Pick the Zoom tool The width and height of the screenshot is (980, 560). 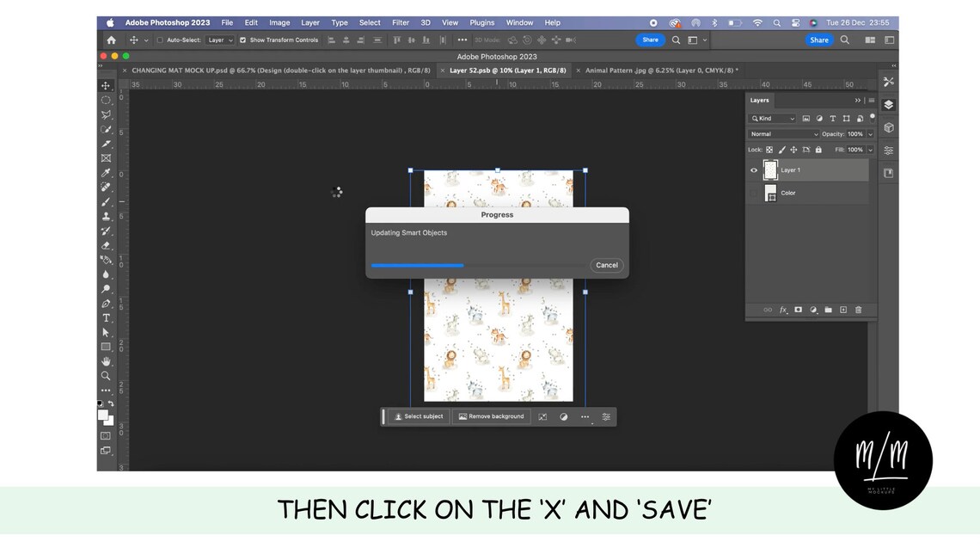pos(107,376)
